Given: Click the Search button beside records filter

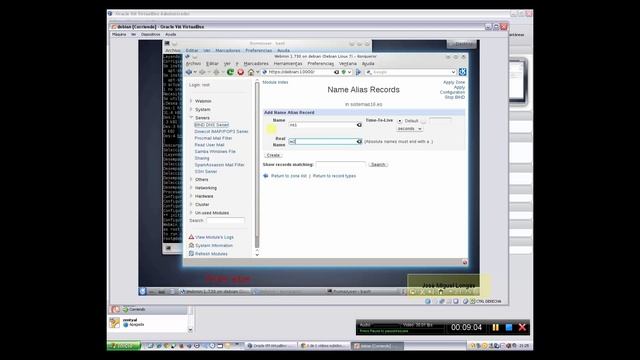Looking at the screenshot, I should tap(378, 164).
